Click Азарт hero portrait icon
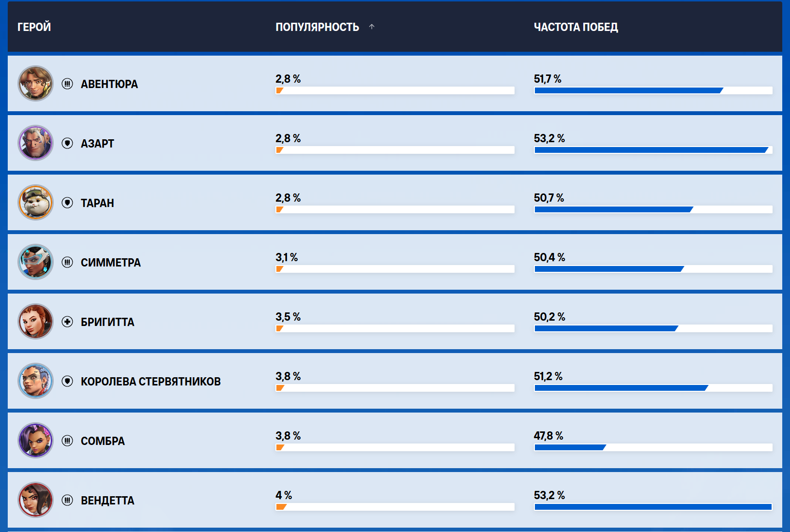This screenshot has height=532, width=790. pyautogui.click(x=35, y=143)
